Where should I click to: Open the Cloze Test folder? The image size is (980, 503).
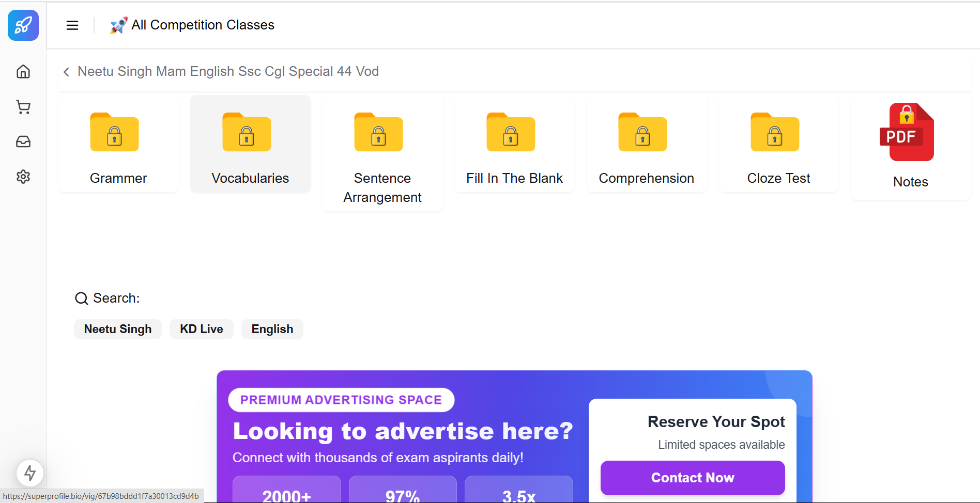tap(778, 144)
